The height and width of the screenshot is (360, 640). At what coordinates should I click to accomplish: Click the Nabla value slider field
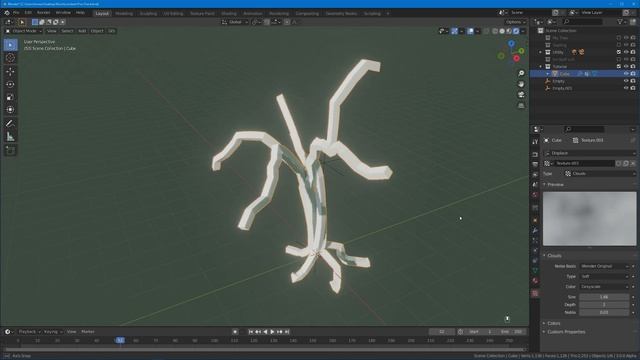point(604,313)
